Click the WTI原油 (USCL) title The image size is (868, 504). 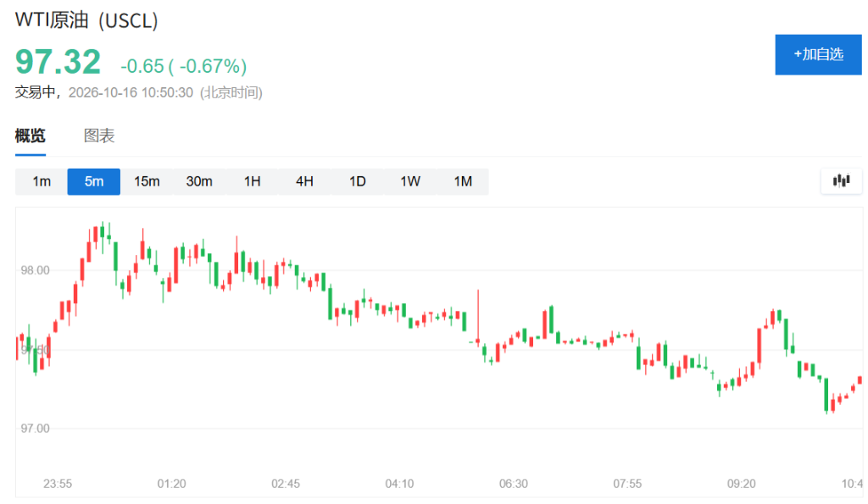(87, 20)
